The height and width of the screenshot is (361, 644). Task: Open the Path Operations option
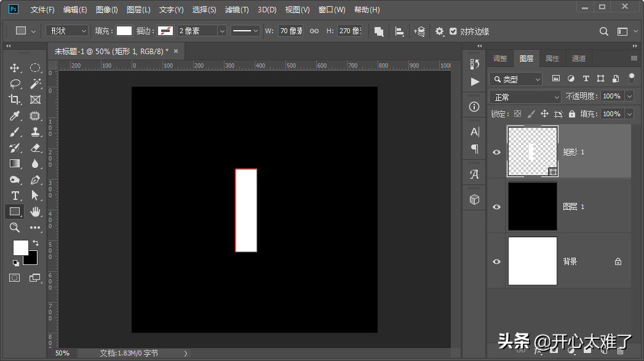(x=379, y=31)
